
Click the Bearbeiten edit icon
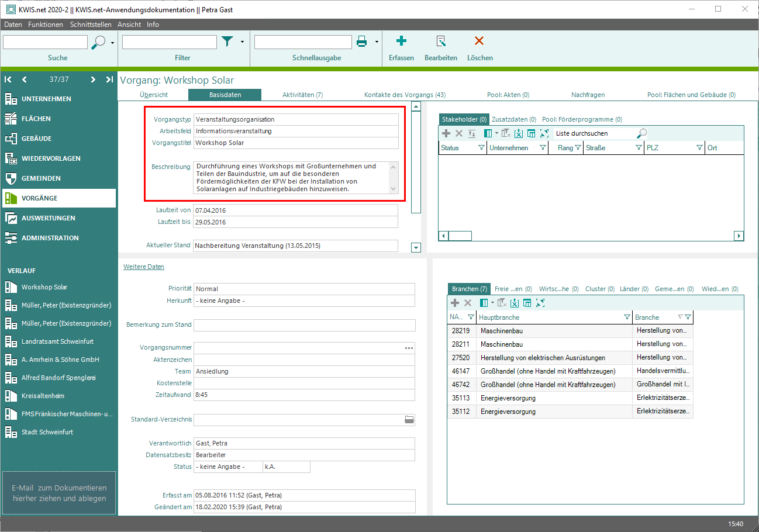(x=440, y=42)
